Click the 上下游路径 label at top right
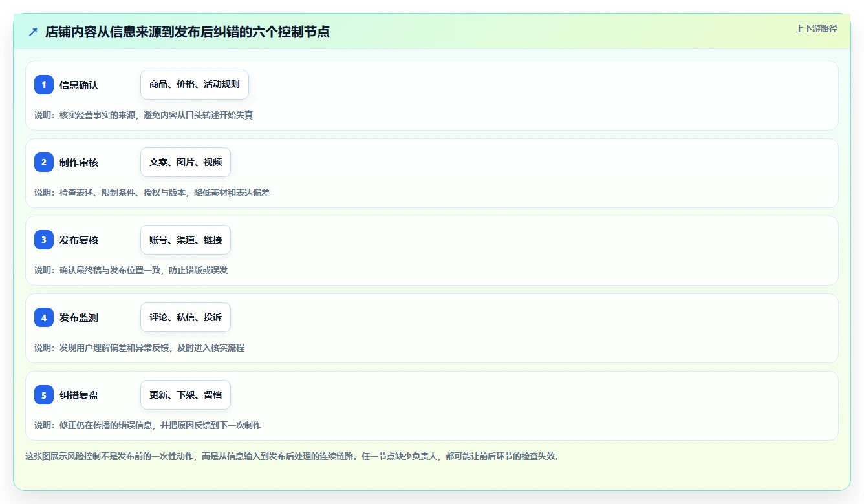The image size is (864, 504). pyautogui.click(x=816, y=28)
